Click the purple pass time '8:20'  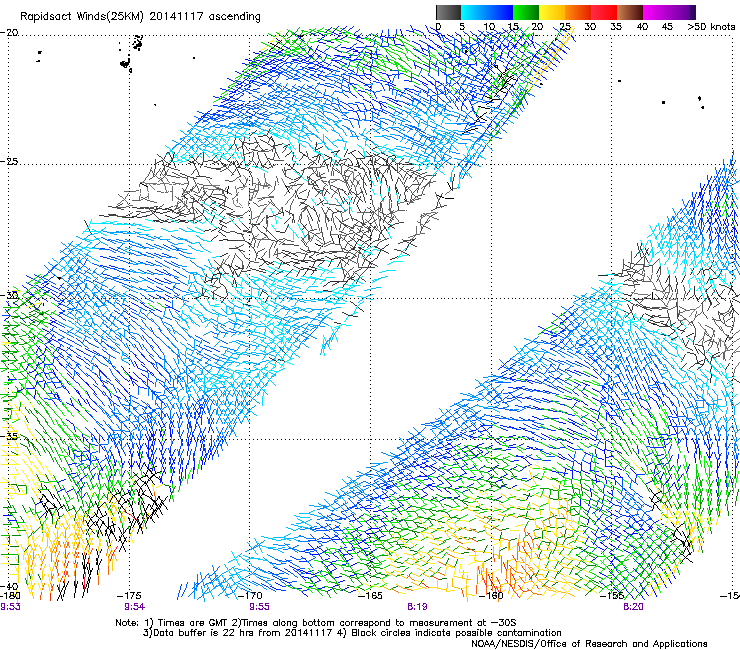(633, 607)
